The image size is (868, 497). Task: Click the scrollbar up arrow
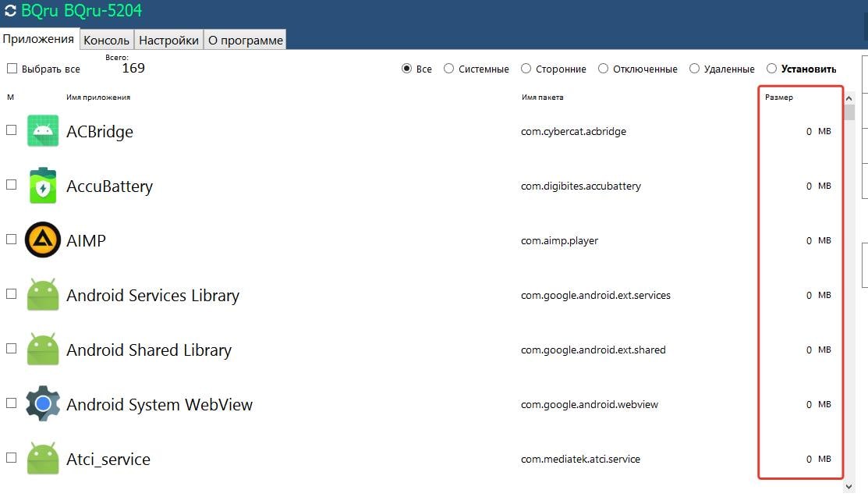coord(849,98)
